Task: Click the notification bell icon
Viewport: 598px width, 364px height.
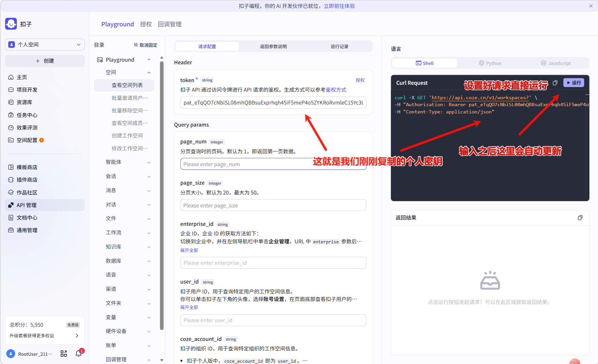Action: tap(79, 353)
